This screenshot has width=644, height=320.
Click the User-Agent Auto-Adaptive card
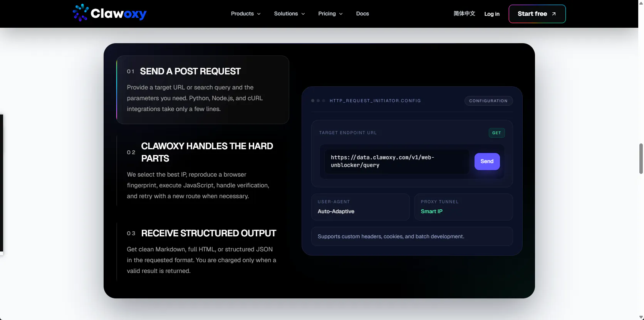(x=360, y=207)
